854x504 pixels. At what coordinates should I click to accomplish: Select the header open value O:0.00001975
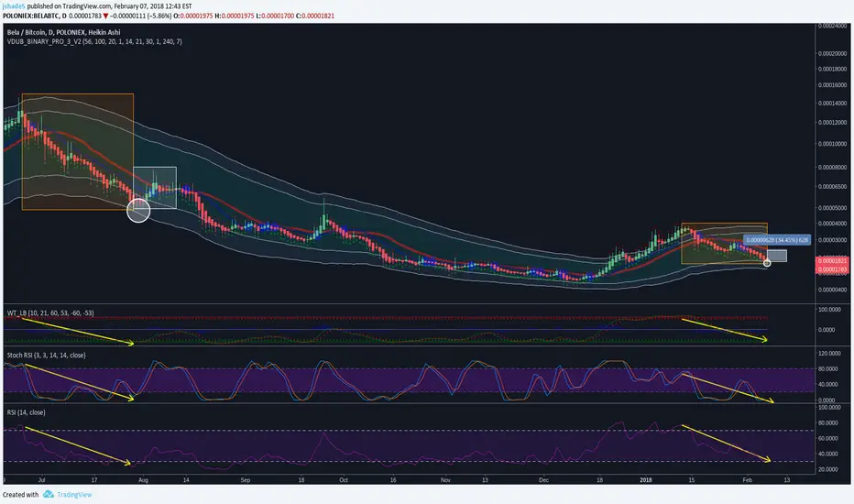(192, 16)
